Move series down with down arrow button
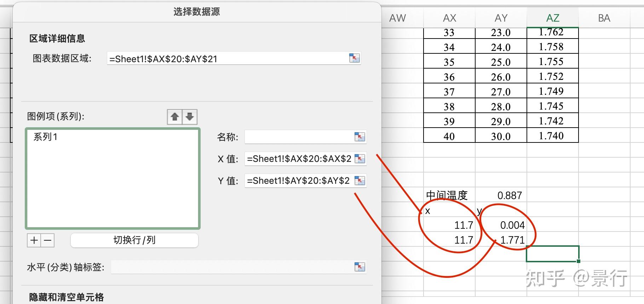644x304 pixels. [190, 117]
